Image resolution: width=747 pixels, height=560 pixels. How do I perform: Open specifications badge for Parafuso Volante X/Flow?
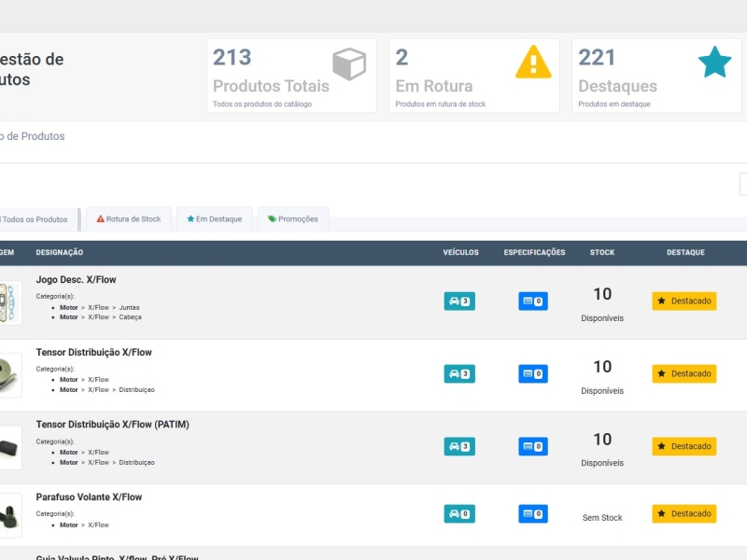pos(533,514)
